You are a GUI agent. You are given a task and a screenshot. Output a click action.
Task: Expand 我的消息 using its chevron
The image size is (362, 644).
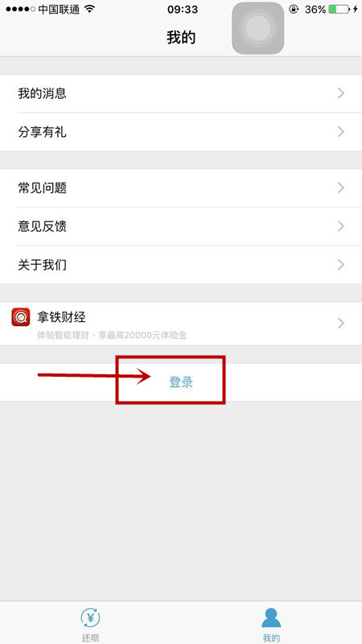coord(340,93)
